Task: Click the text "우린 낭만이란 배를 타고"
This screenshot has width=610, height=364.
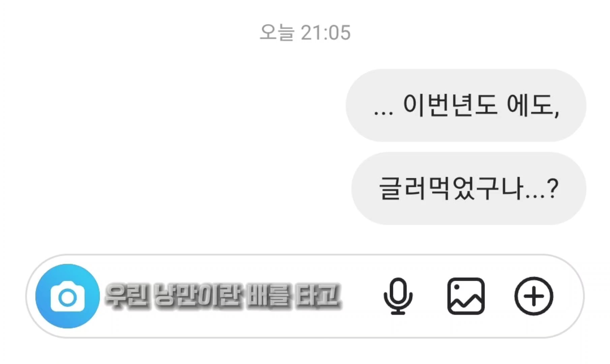Action: click(x=223, y=296)
